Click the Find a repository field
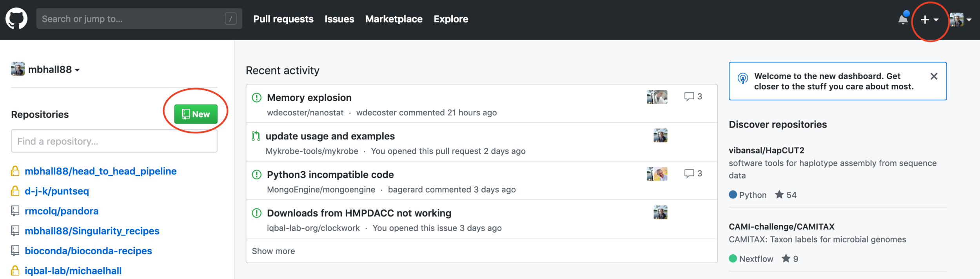 tap(114, 141)
